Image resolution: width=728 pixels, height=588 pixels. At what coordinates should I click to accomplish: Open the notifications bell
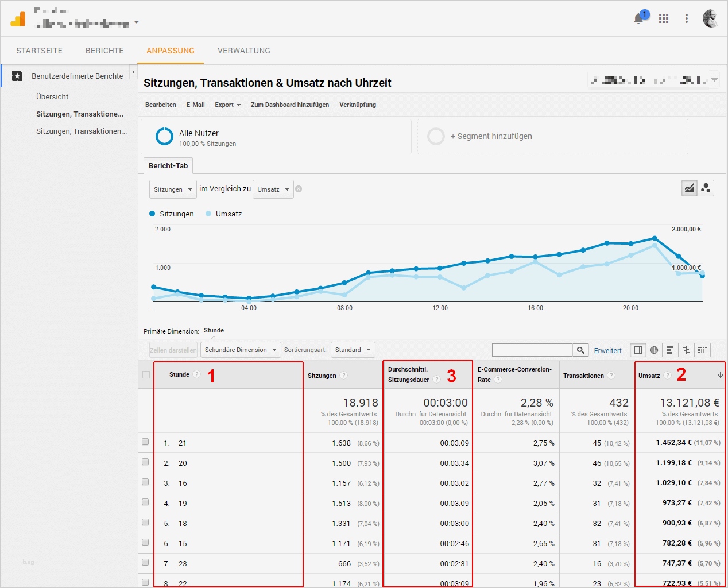639,18
